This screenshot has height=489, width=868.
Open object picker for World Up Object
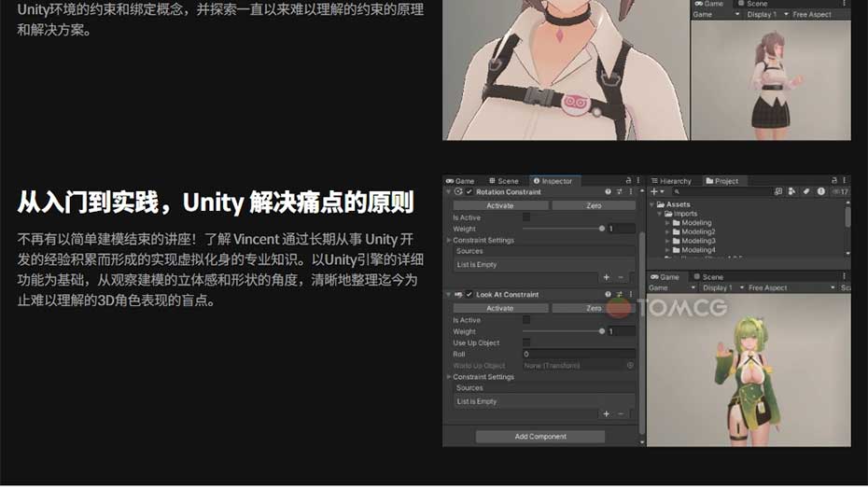click(x=630, y=366)
